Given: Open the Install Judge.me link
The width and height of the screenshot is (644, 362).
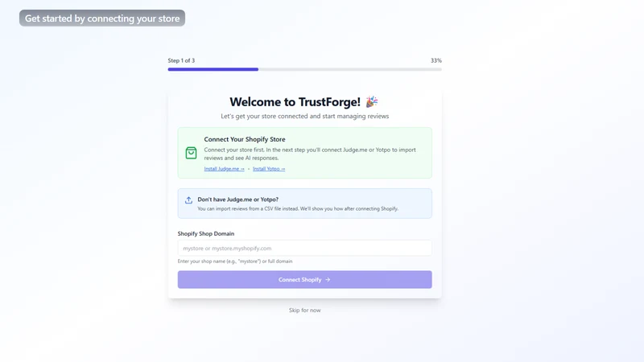Looking at the screenshot, I should (225, 169).
